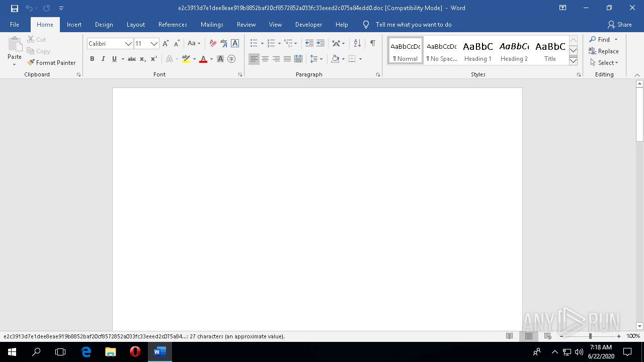The width and height of the screenshot is (644, 362).
Task: Click the Enclose Characters icon
Action: click(x=231, y=59)
